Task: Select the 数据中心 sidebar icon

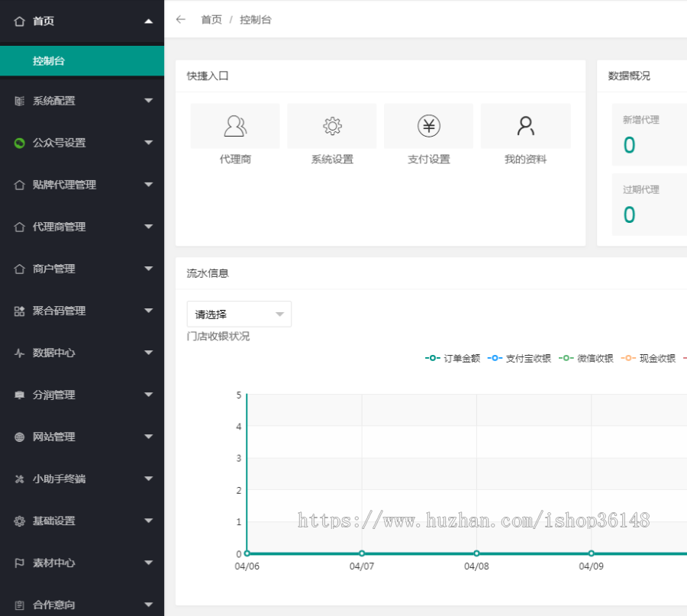Action: click(19, 353)
